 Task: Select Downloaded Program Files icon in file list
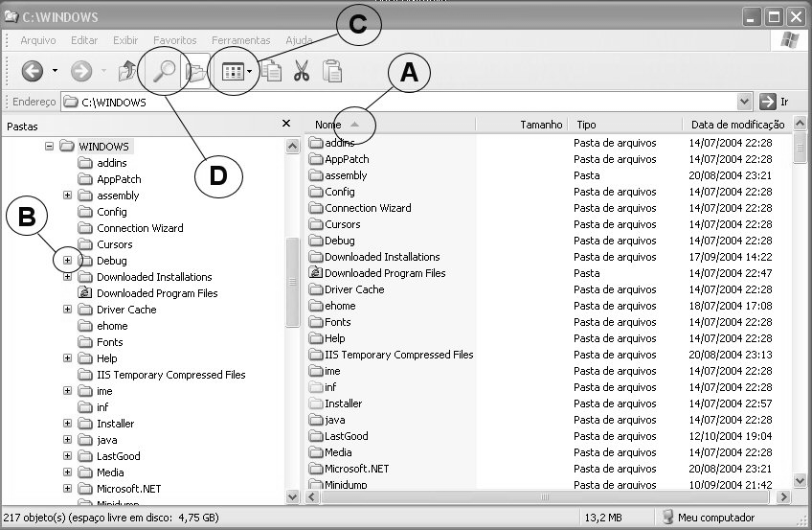click(315, 272)
